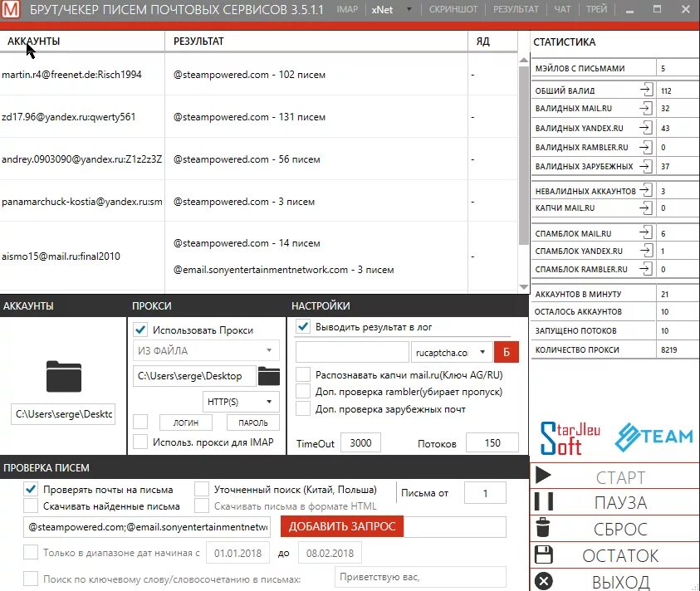Viewport: 700px width, 591px height.
Task: Click the ПАРОЛЬ proxy button
Action: (253, 422)
